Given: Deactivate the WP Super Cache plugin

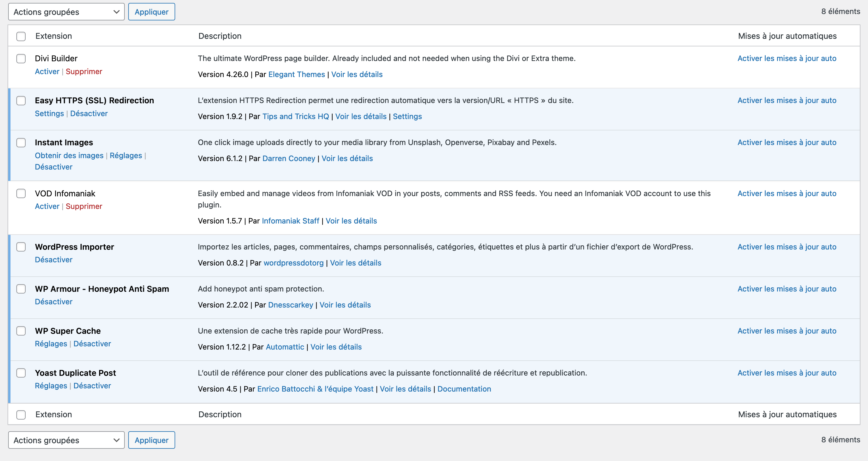Looking at the screenshot, I should point(92,344).
